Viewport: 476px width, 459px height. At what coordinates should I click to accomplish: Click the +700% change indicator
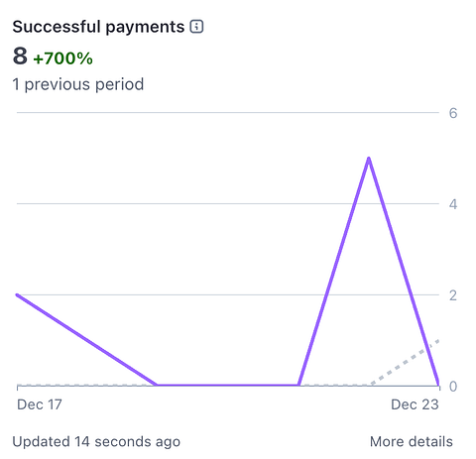click(62, 58)
